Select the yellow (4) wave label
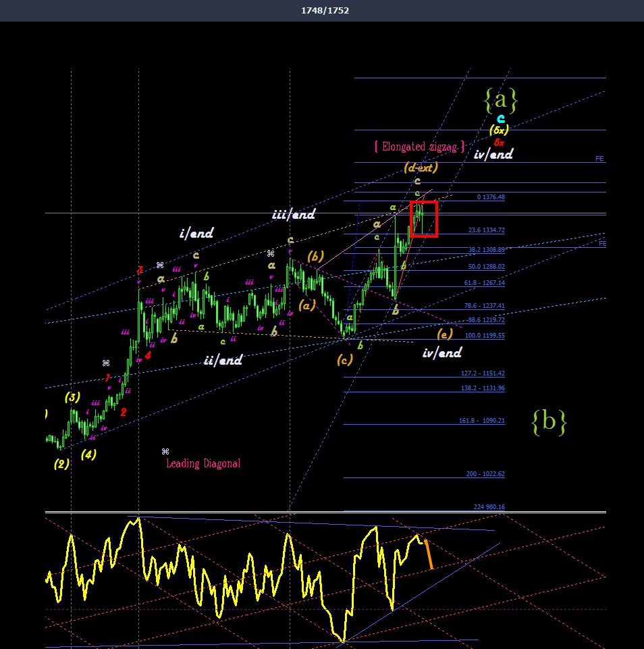 click(88, 455)
